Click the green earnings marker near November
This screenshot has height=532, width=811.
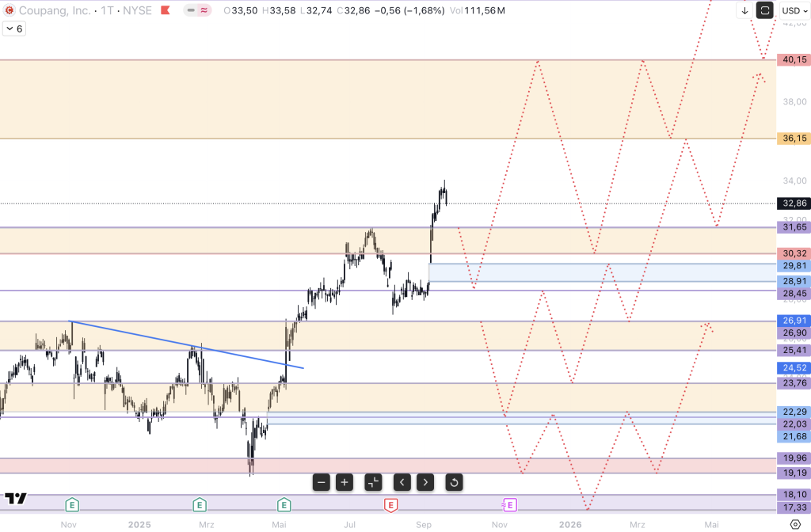tap(72, 504)
